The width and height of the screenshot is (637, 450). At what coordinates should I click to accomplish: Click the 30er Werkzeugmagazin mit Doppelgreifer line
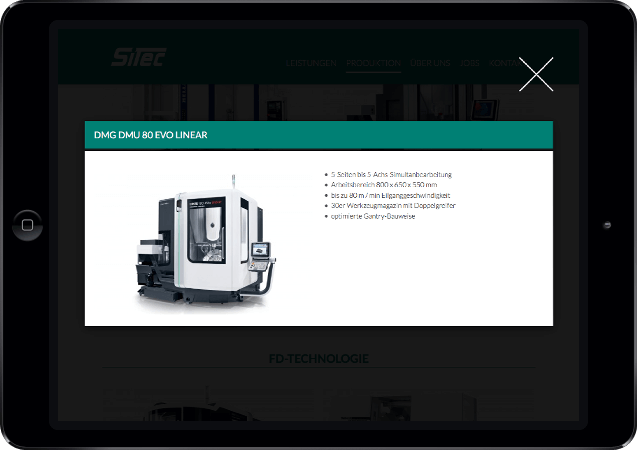[x=393, y=206]
